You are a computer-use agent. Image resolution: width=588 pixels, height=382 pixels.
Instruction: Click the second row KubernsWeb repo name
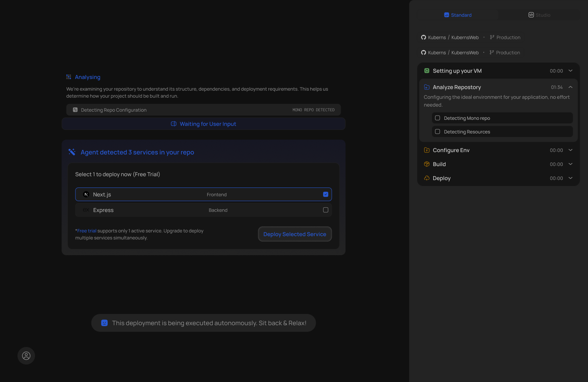tap(465, 53)
